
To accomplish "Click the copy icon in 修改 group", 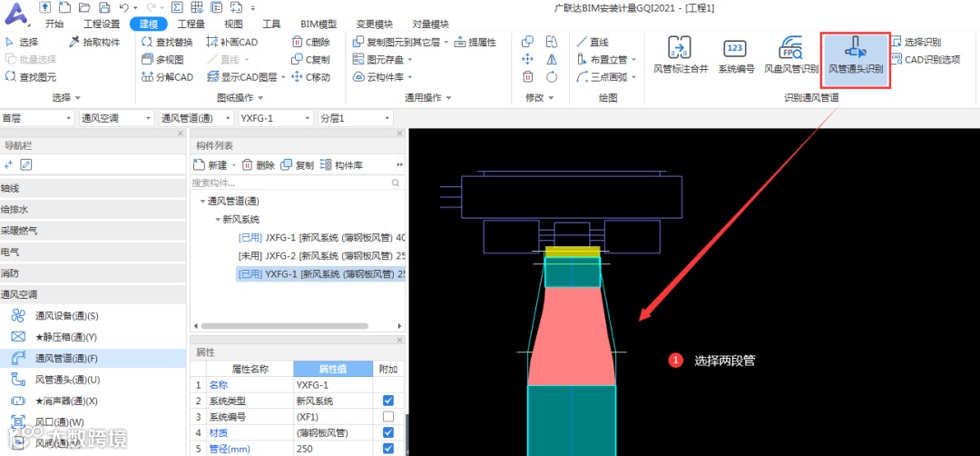I will 527,42.
